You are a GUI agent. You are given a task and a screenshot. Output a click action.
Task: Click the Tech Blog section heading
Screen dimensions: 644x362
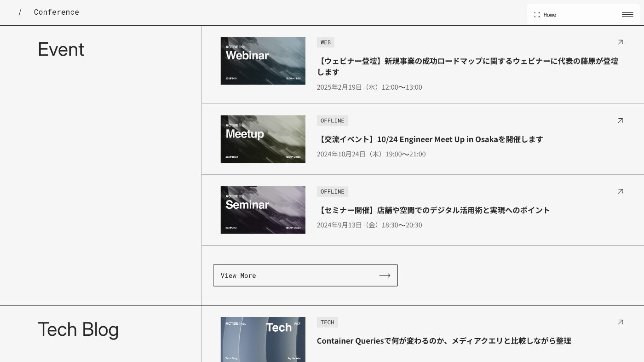[x=78, y=329]
